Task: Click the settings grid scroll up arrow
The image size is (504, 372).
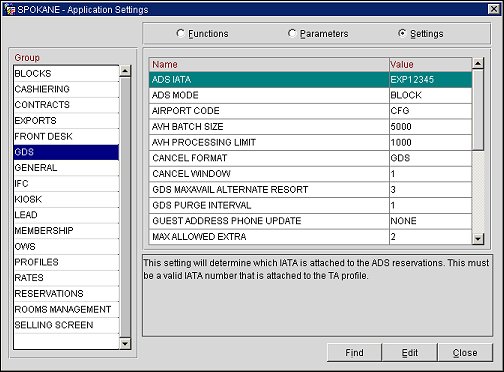Action: pos(478,63)
